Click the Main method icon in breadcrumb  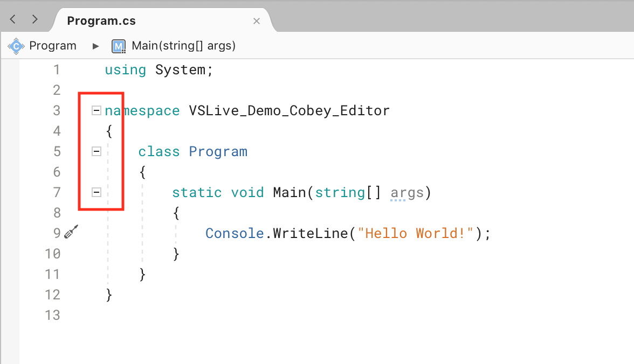point(119,46)
